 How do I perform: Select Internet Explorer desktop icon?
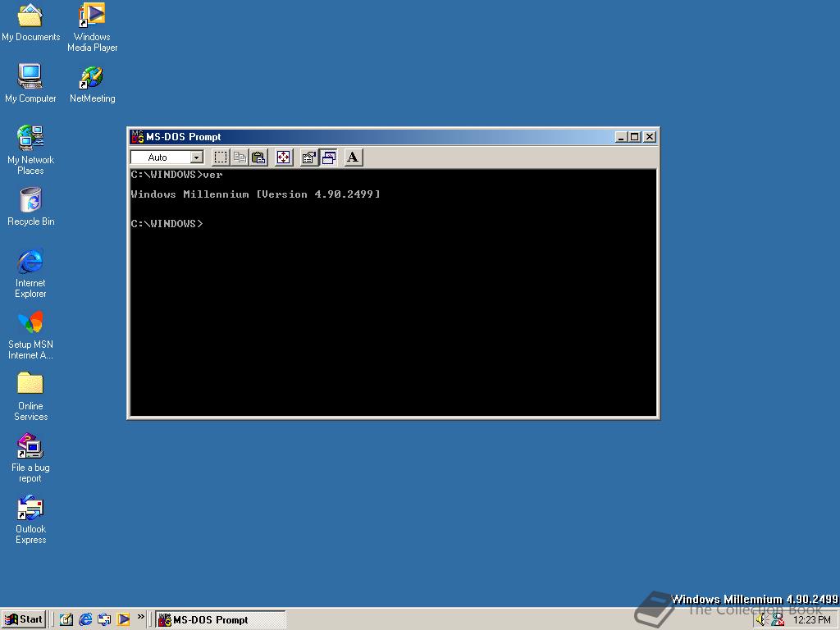30,273
